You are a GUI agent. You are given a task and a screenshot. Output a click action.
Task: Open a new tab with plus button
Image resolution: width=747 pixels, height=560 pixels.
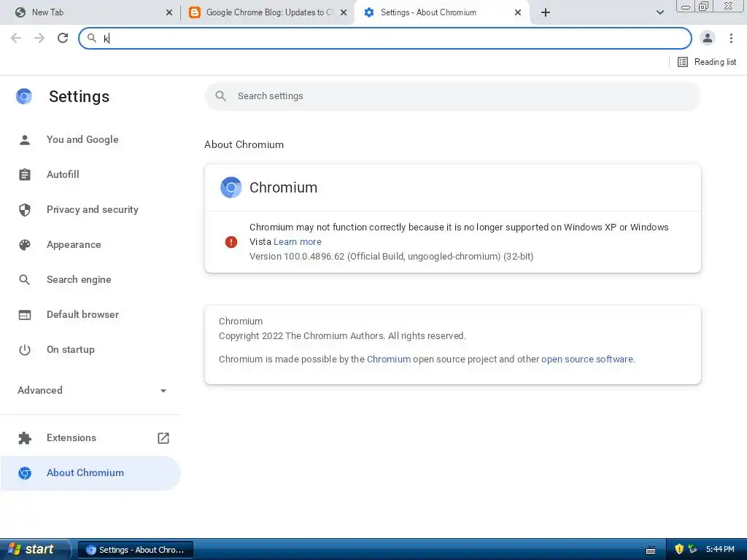point(546,12)
